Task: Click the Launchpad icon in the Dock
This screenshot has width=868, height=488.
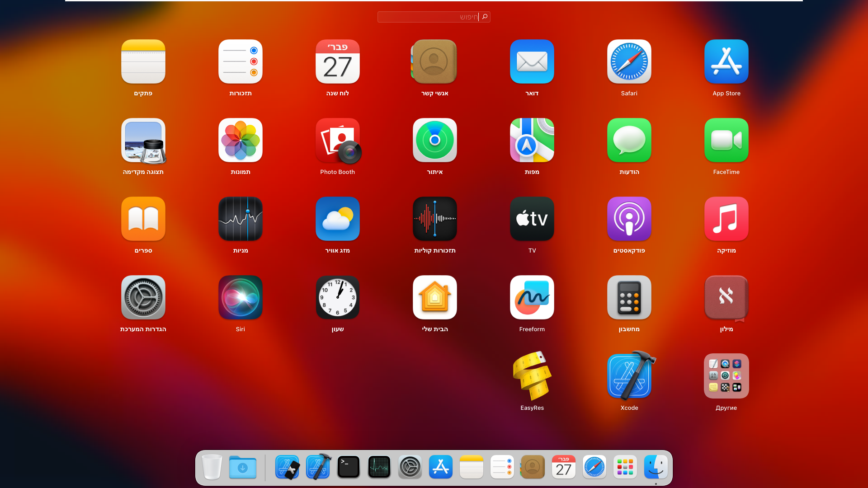Action: point(625,467)
